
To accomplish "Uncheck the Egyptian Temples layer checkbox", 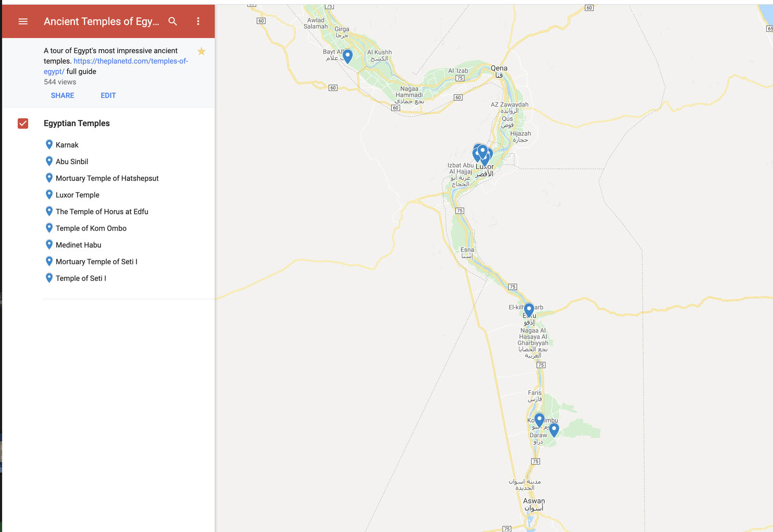I will click(23, 124).
